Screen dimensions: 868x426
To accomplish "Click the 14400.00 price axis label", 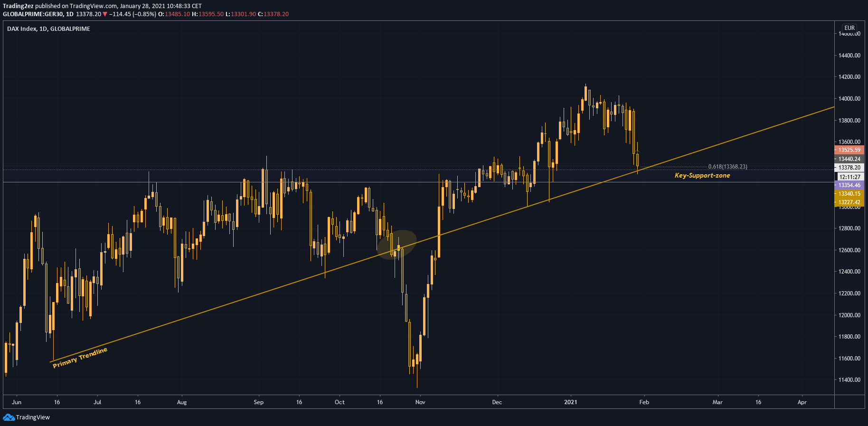I will coord(849,56).
